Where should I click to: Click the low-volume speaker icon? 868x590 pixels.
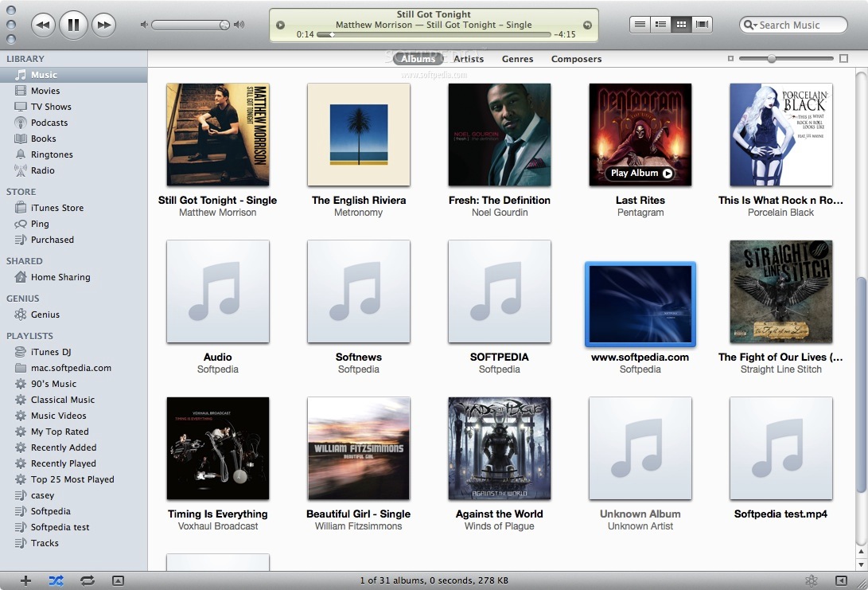144,25
